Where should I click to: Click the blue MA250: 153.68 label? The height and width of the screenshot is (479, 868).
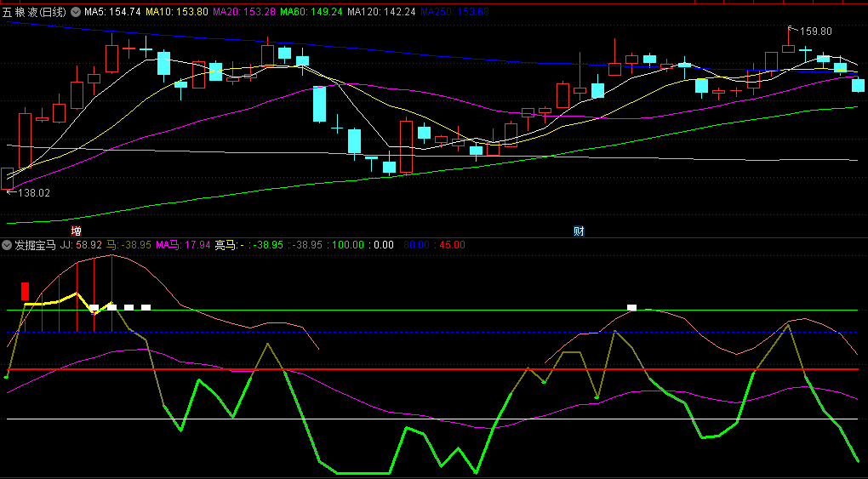[455, 12]
